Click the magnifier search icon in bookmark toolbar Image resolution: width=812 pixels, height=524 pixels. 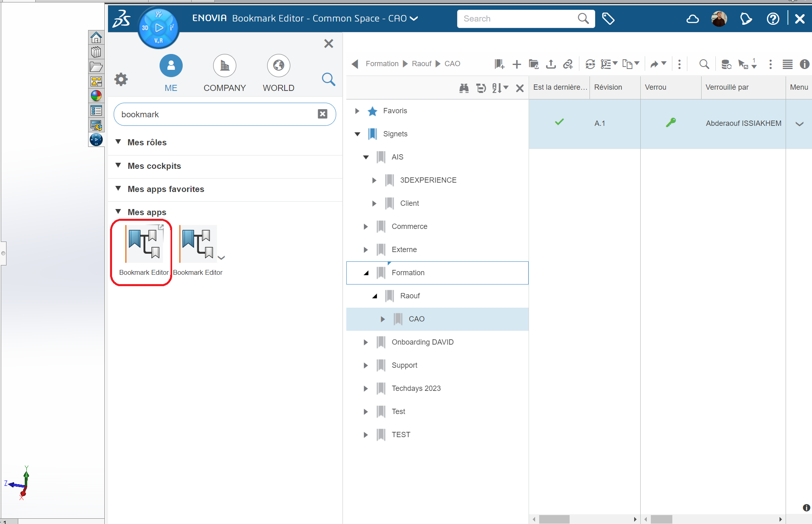704,64
